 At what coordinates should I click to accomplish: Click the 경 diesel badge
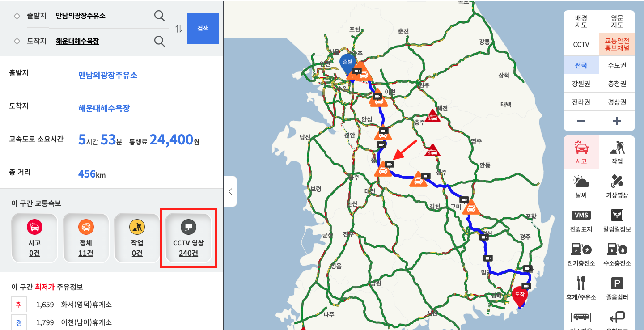tap(19, 322)
